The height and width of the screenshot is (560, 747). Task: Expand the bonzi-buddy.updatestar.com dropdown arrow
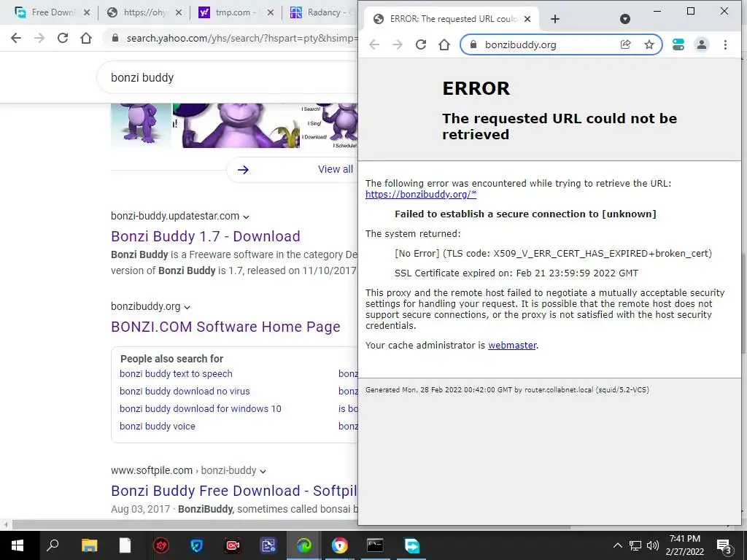pos(246,217)
